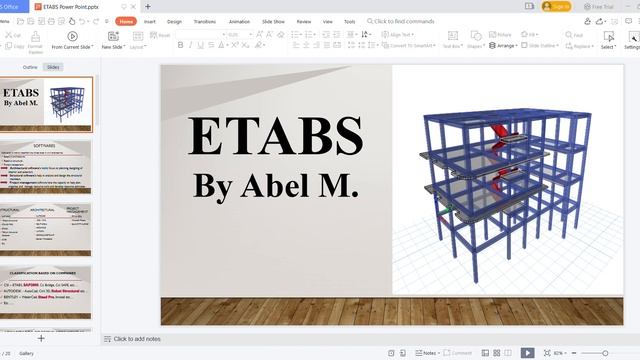
Task: Insert a Text Box
Action: coord(453,39)
